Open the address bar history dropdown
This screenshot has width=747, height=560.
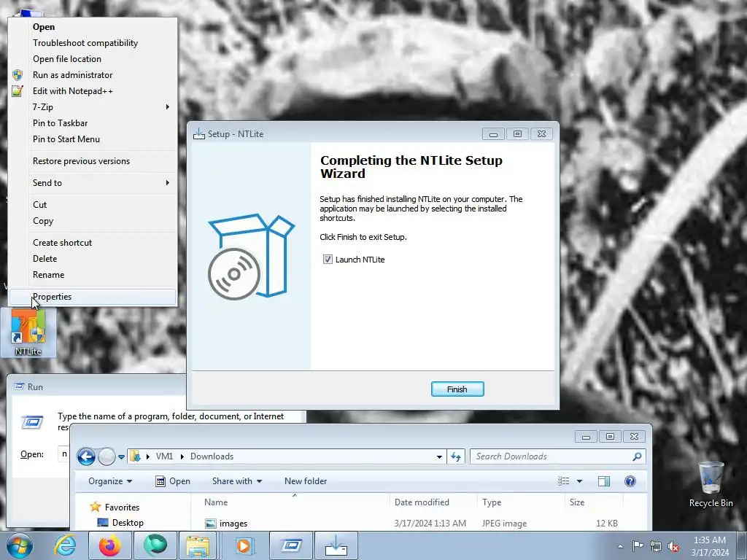tap(438, 456)
